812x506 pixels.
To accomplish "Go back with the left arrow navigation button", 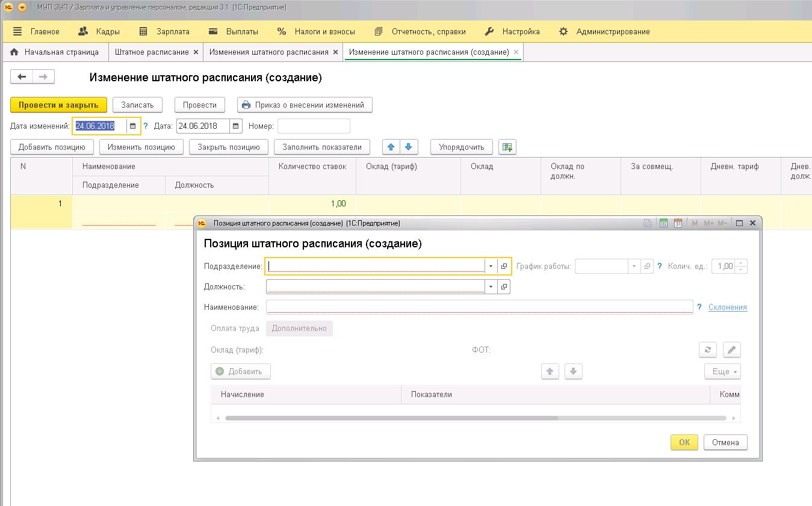I will (22, 76).
